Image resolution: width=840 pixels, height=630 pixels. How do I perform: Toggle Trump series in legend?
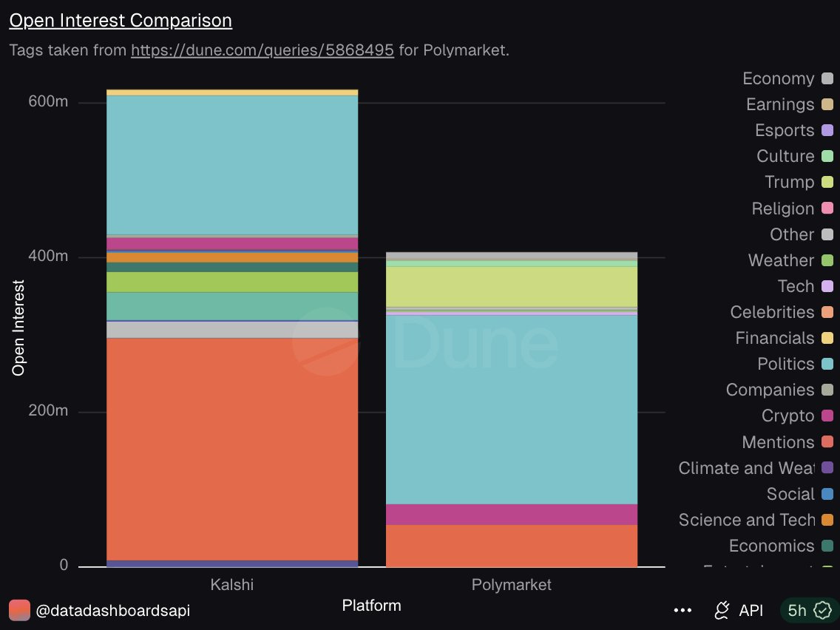coord(799,182)
